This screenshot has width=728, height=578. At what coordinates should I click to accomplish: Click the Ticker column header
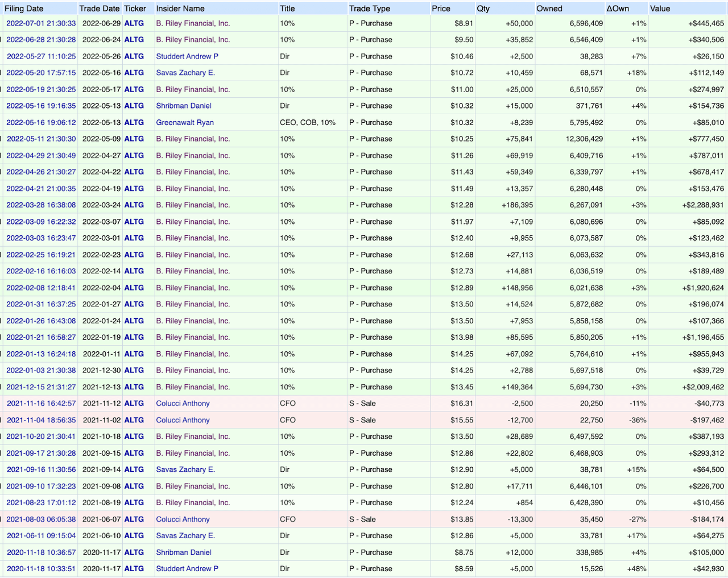(x=135, y=9)
